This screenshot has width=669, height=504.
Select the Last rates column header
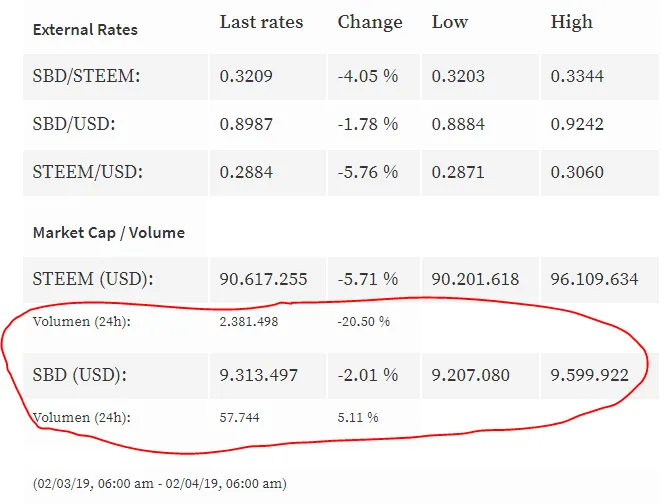(x=261, y=22)
